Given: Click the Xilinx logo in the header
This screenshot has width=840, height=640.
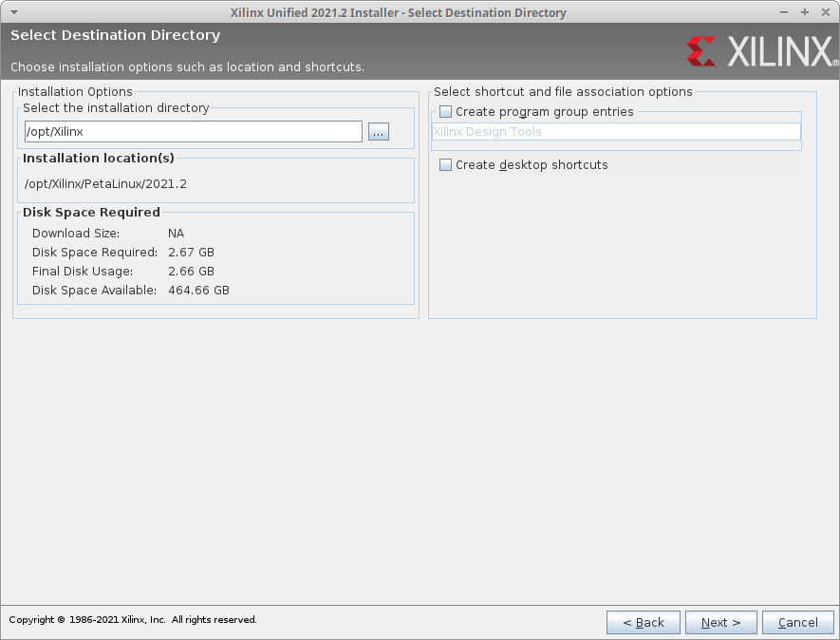Looking at the screenshot, I should click(759, 51).
